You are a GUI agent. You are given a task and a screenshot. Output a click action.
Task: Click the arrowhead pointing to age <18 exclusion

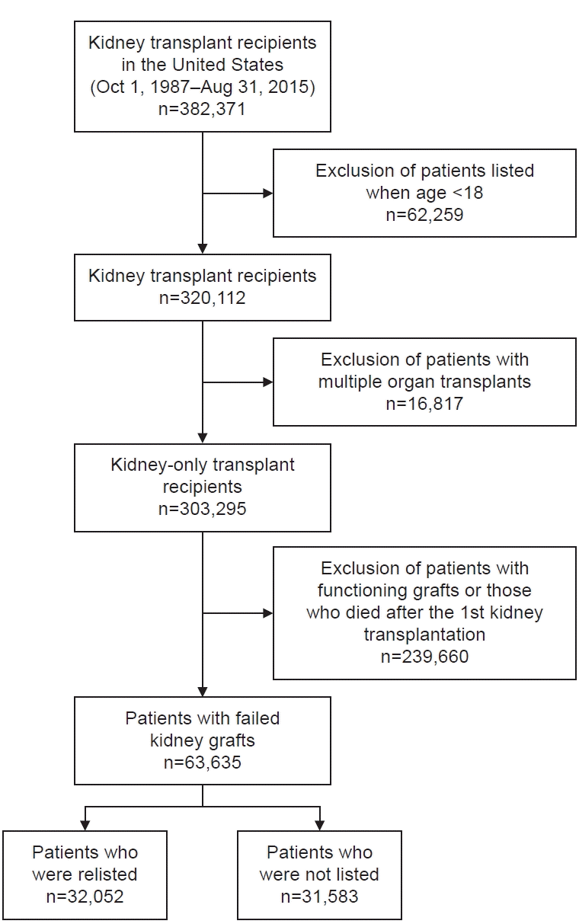(267, 193)
